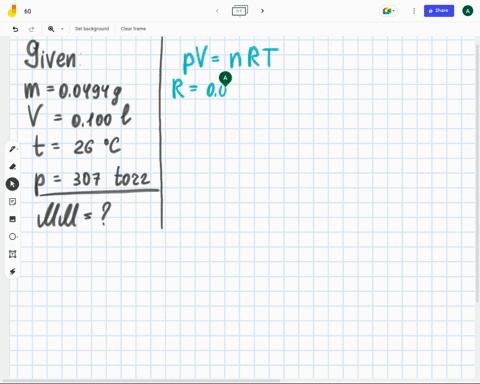Select the Pen tool
This screenshot has height=384, width=480.
(13, 149)
